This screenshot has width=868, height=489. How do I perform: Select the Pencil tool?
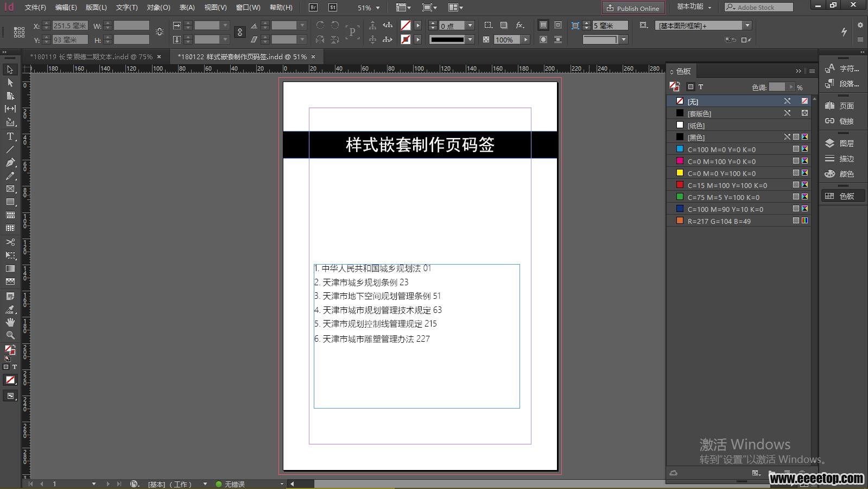pyautogui.click(x=10, y=175)
